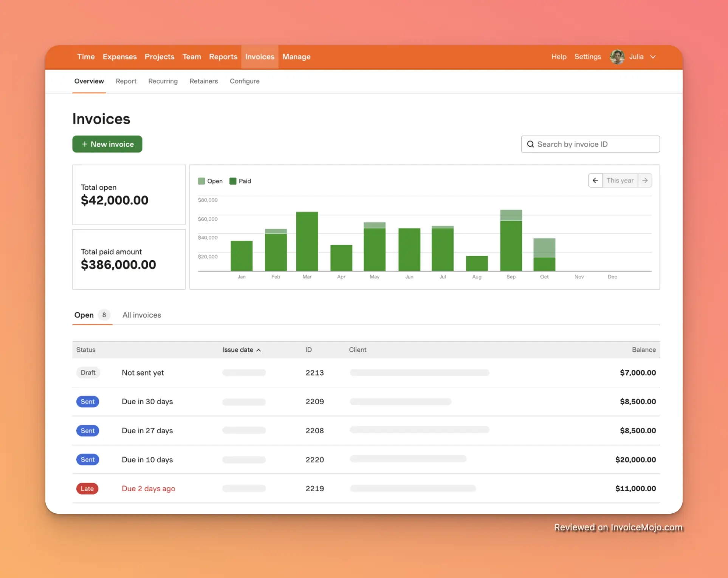Open the This year range selector
Viewport: 728px width, 578px height.
620,181
